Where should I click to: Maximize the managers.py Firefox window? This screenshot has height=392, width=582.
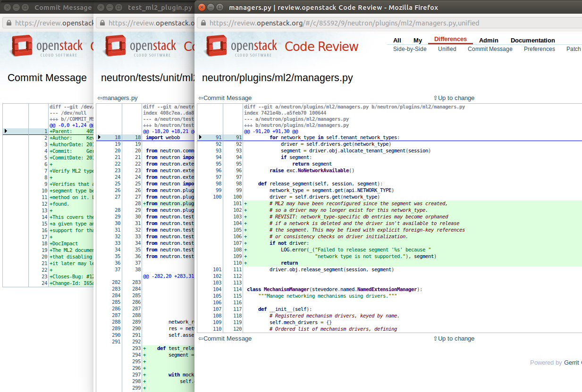220,8
